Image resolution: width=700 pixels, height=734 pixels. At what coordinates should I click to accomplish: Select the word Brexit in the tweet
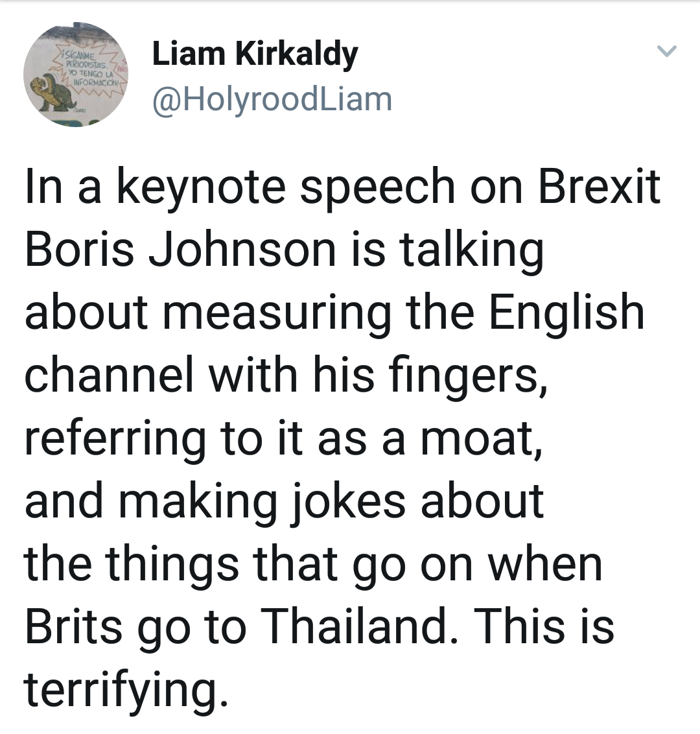(600, 186)
